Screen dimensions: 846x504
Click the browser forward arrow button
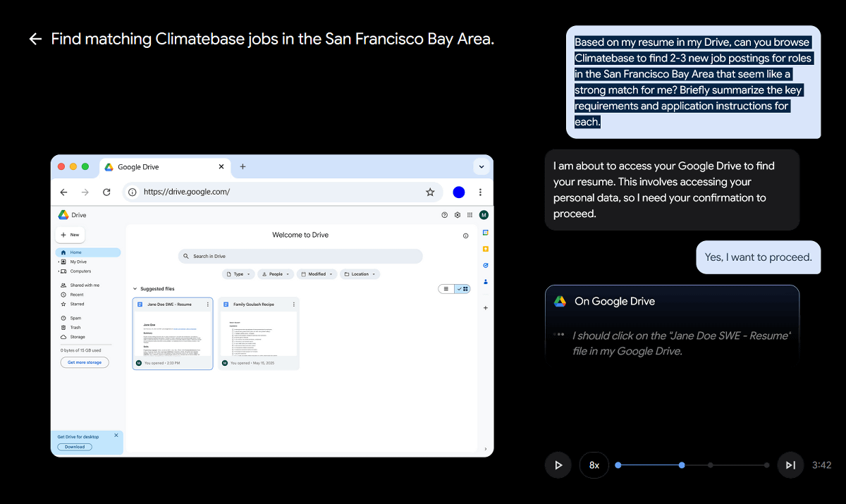tap(85, 192)
